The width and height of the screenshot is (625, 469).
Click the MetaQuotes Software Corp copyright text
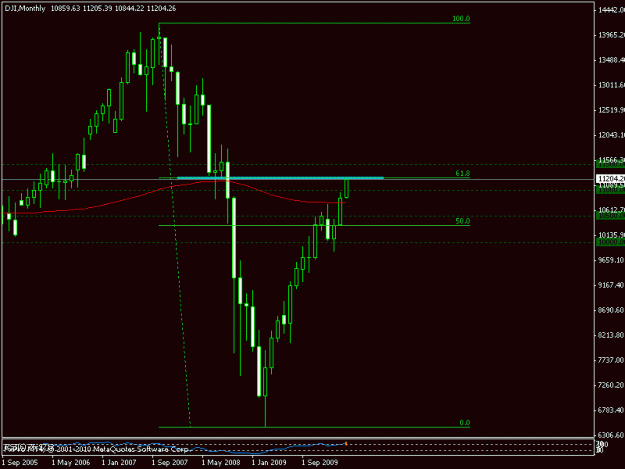96,449
